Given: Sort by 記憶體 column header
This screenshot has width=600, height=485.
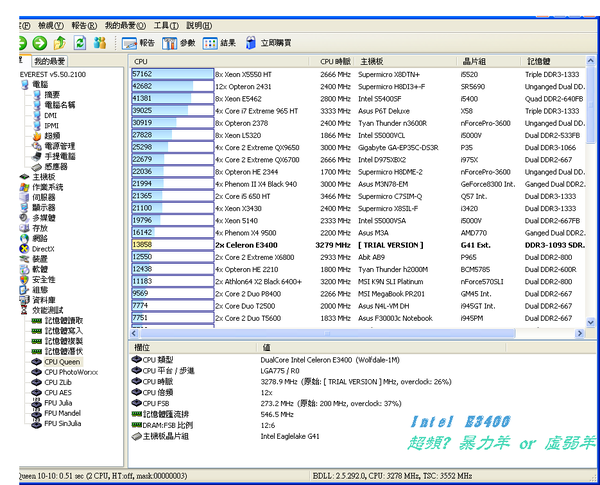Looking at the screenshot, I should [553, 61].
